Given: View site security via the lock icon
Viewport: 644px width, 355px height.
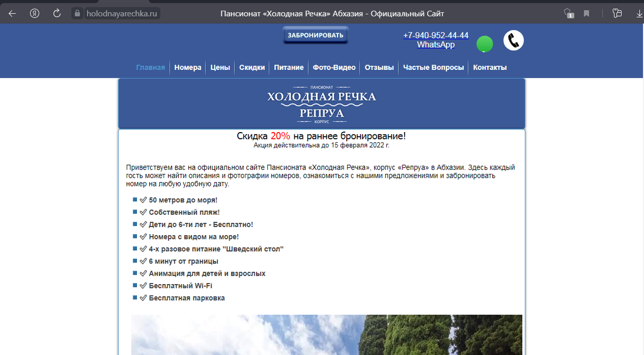Looking at the screenshot, I should click(77, 13).
